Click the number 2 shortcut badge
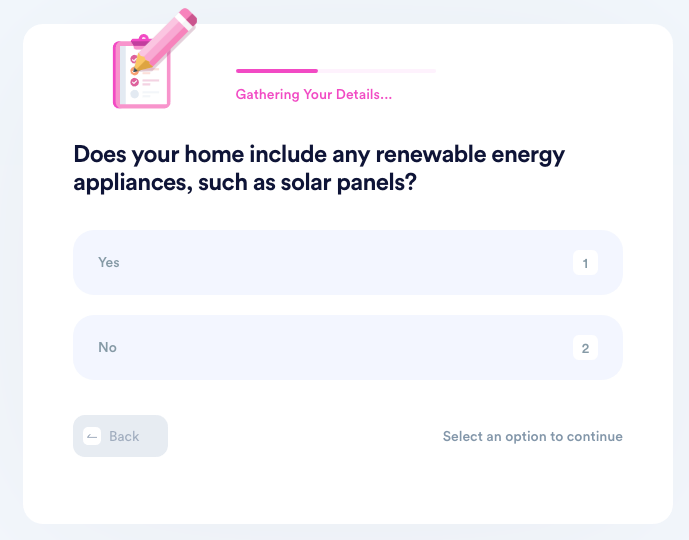This screenshot has height=540, width=689. (585, 348)
